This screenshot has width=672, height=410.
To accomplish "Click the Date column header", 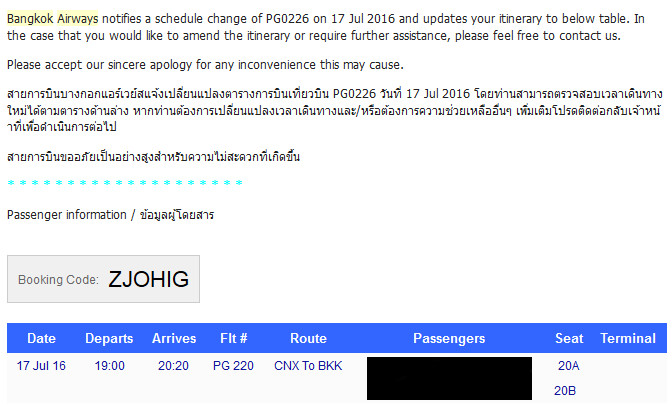I will click(42, 338).
